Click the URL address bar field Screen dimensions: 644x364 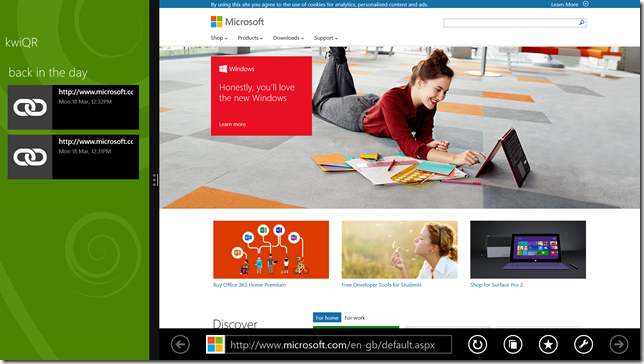(x=329, y=344)
